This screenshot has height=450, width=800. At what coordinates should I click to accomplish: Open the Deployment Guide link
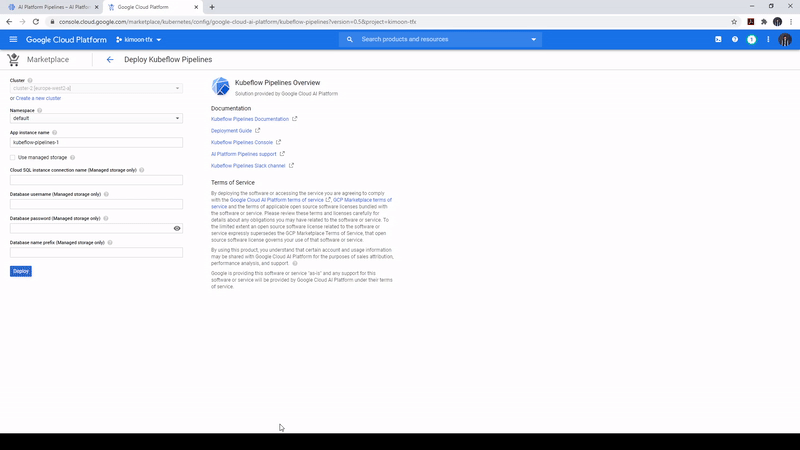tap(232, 131)
